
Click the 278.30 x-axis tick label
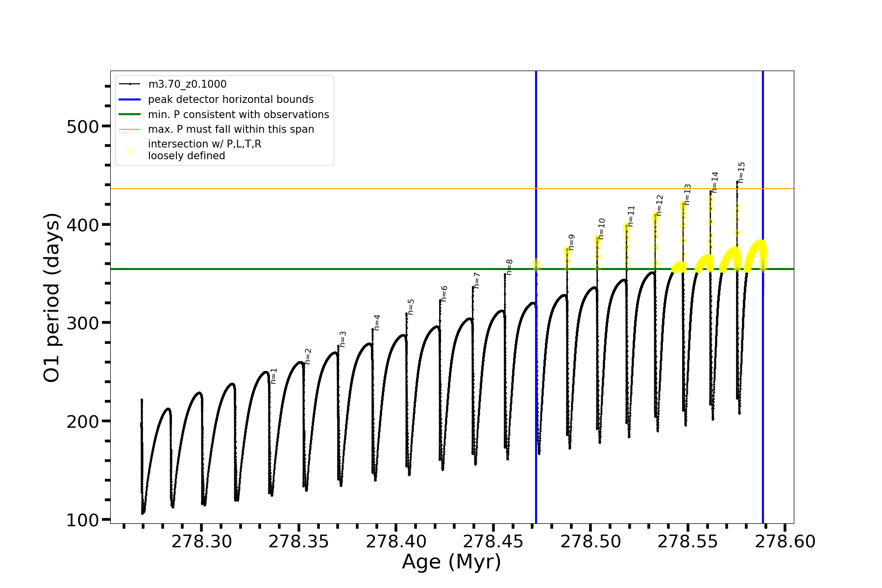pos(202,541)
